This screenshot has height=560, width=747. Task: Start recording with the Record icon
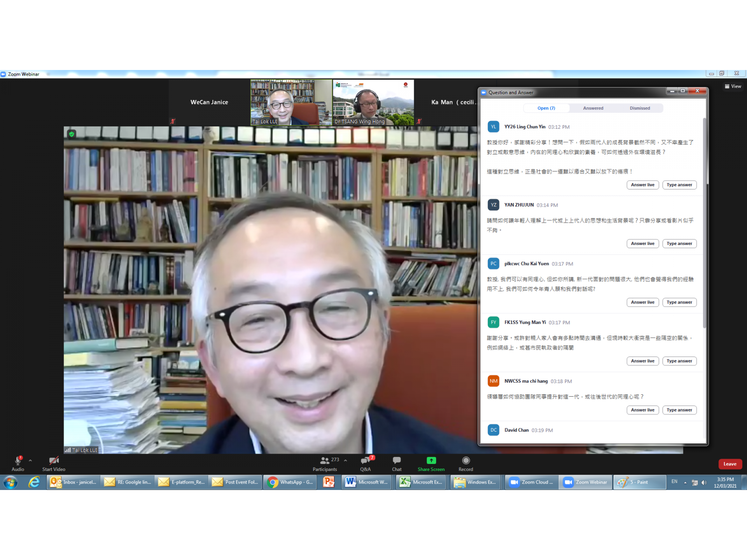coord(465,461)
